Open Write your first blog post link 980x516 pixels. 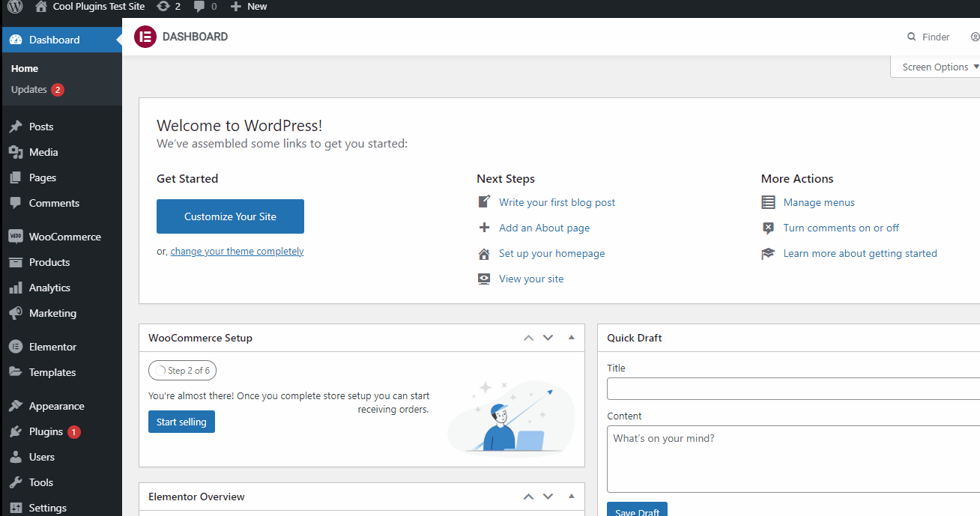click(x=557, y=202)
